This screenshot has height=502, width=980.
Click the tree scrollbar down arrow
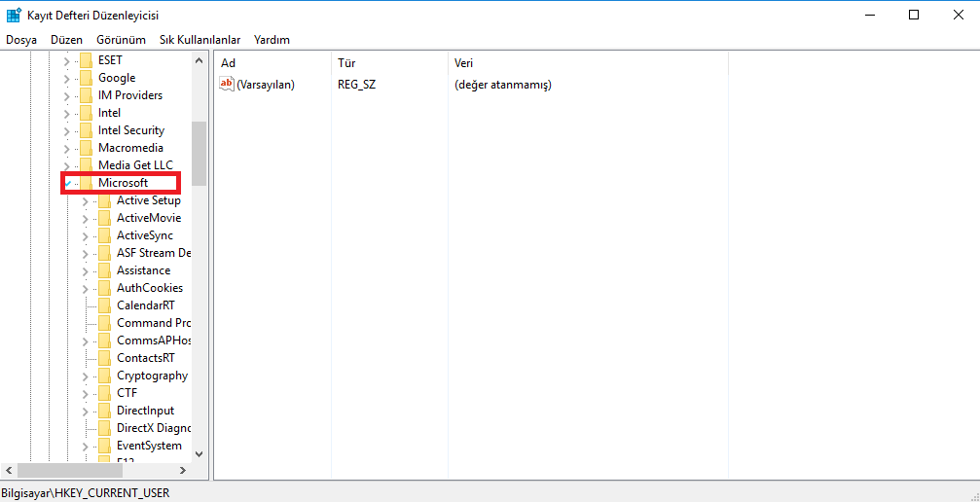pos(199,453)
